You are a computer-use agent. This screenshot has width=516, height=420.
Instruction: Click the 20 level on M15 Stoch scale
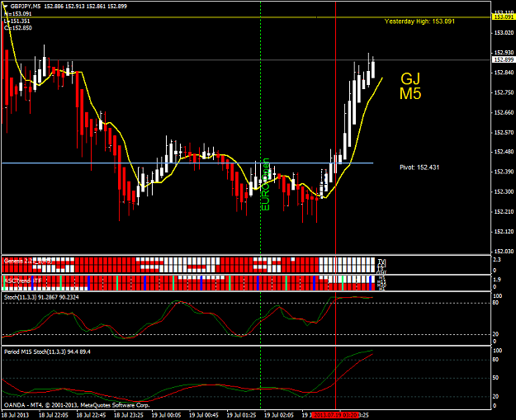pos(496,397)
